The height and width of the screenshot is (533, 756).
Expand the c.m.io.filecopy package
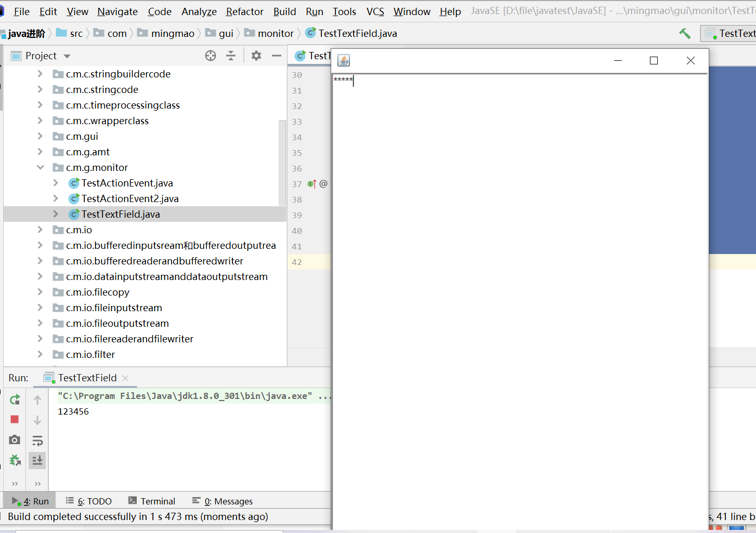tap(40, 292)
